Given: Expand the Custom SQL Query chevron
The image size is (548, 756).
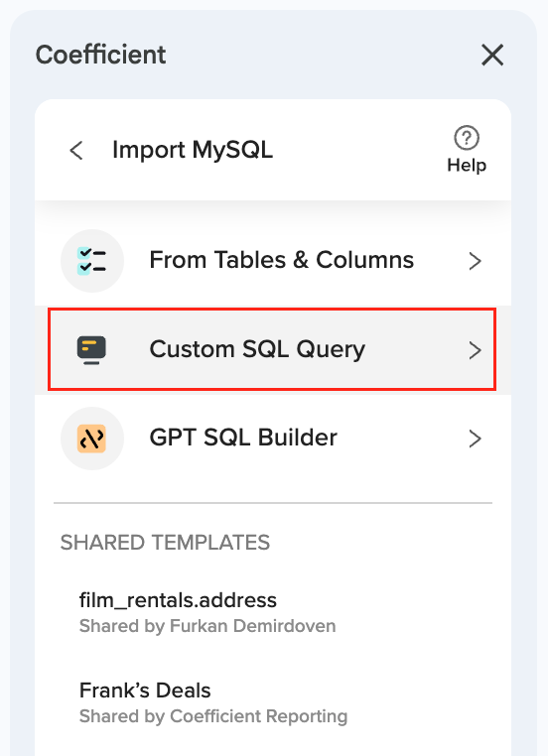Looking at the screenshot, I should tap(476, 350).
